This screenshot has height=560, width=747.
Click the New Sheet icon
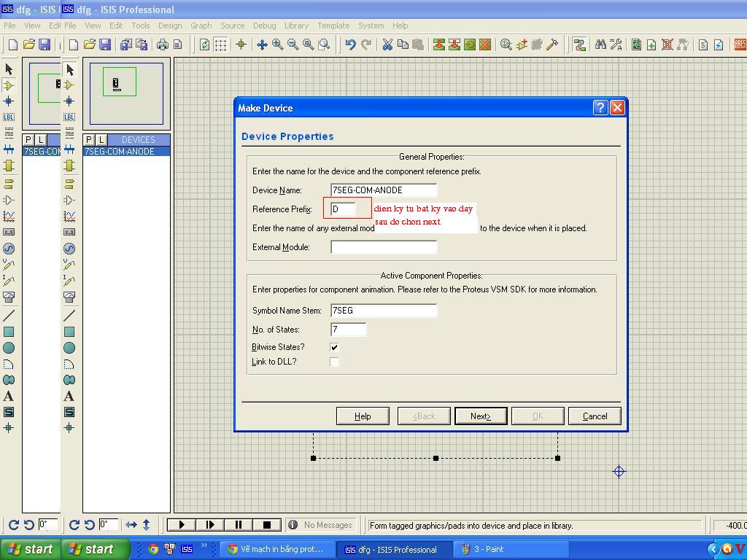click(651, 44)
